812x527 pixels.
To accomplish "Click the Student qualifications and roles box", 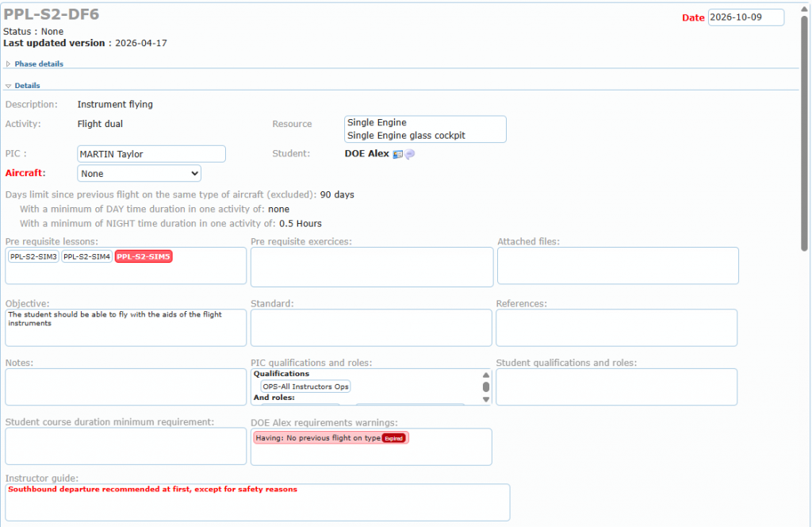I will (x=616, y=387).
